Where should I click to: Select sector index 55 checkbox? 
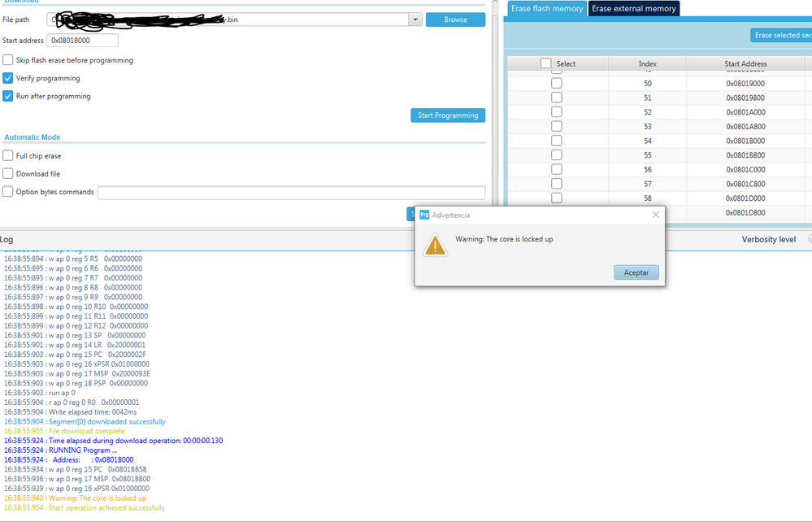(557, 154)
